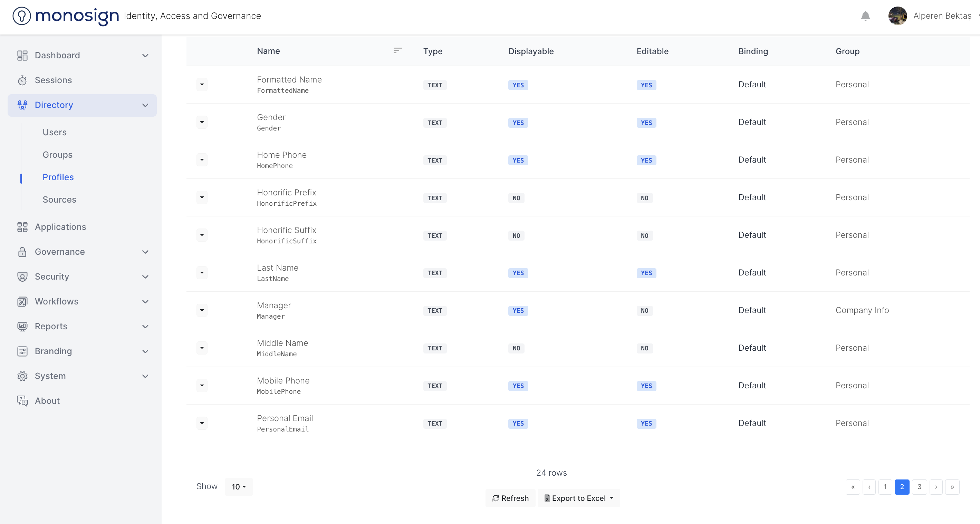The image size is (980, 524).
Task: Jump to last page with double arrow
Action: pos(952,487)
